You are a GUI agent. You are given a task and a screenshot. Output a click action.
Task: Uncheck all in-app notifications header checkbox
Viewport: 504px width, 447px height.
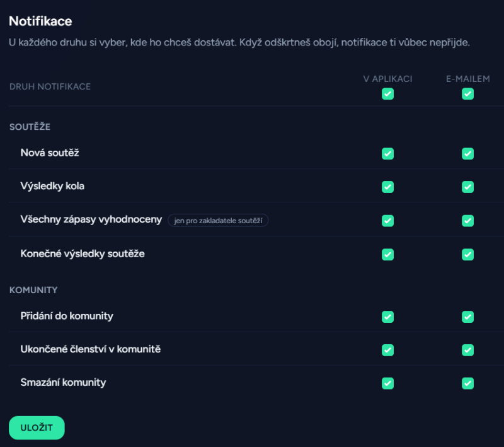tap(387, 94)
